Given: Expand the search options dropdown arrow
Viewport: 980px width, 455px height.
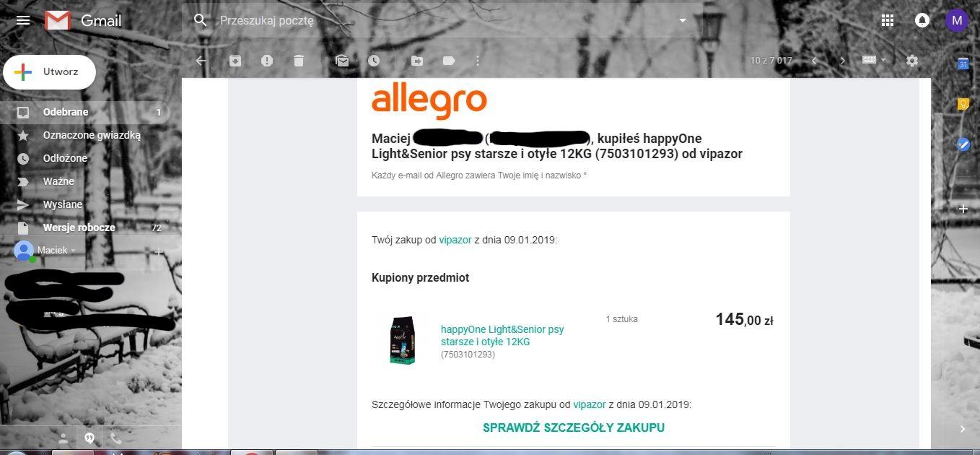Looking at the screenshot, I should [x=683, y=20].
